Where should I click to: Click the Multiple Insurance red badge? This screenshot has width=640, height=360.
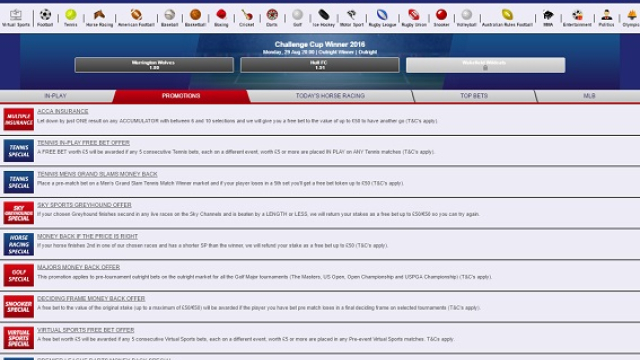(19, 119)
